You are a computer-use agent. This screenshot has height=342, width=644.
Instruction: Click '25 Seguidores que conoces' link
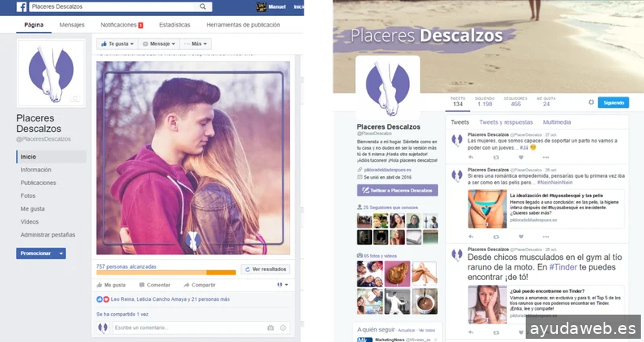click(390, 208)
